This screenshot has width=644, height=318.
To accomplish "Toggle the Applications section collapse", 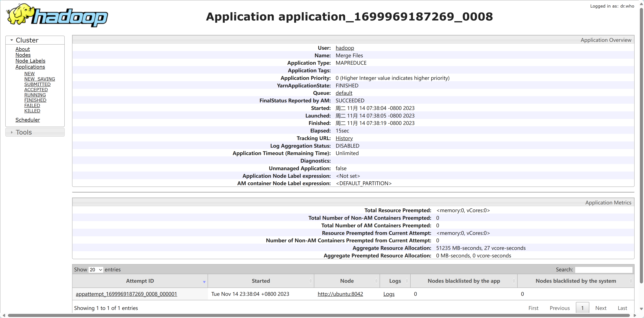I will pos(30,67).
